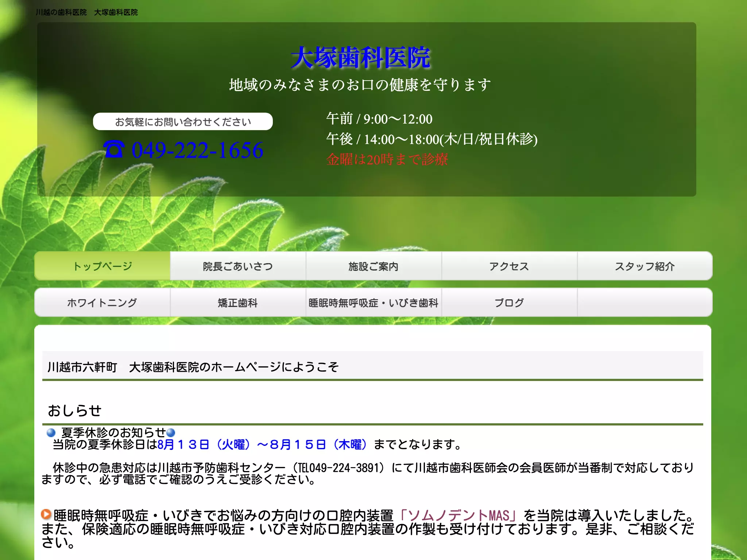The image size is (747, 560).
Task: Click the 川越の歯科医院 大塚歯科医院 top text
Action: tap(87, 12)
